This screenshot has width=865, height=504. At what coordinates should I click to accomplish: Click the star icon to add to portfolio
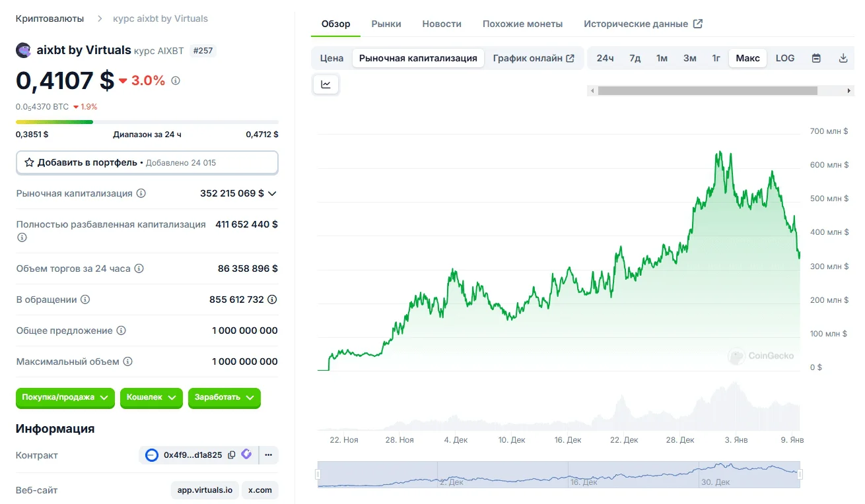29,162
